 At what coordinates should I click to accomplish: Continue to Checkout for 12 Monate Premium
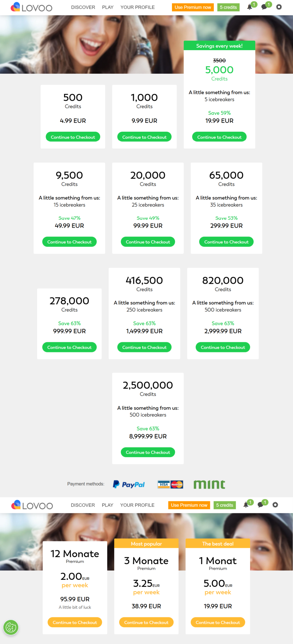tap(75, 622)
